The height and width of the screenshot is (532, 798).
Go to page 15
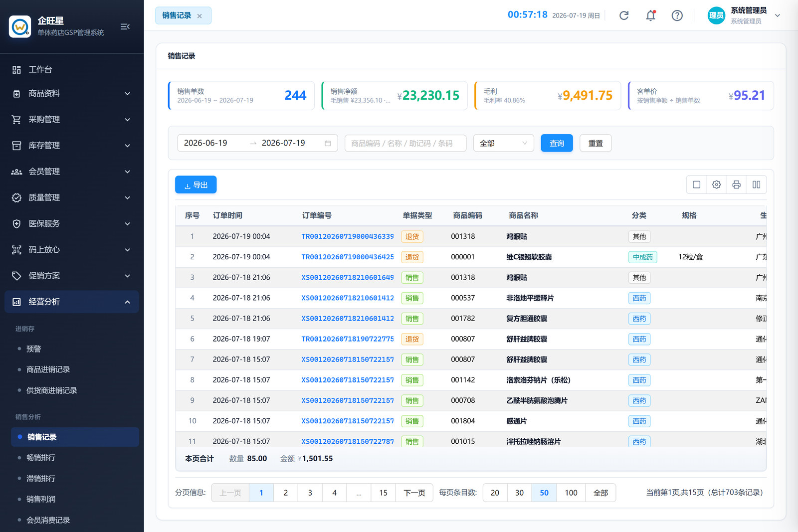click(x=383, y=493)
